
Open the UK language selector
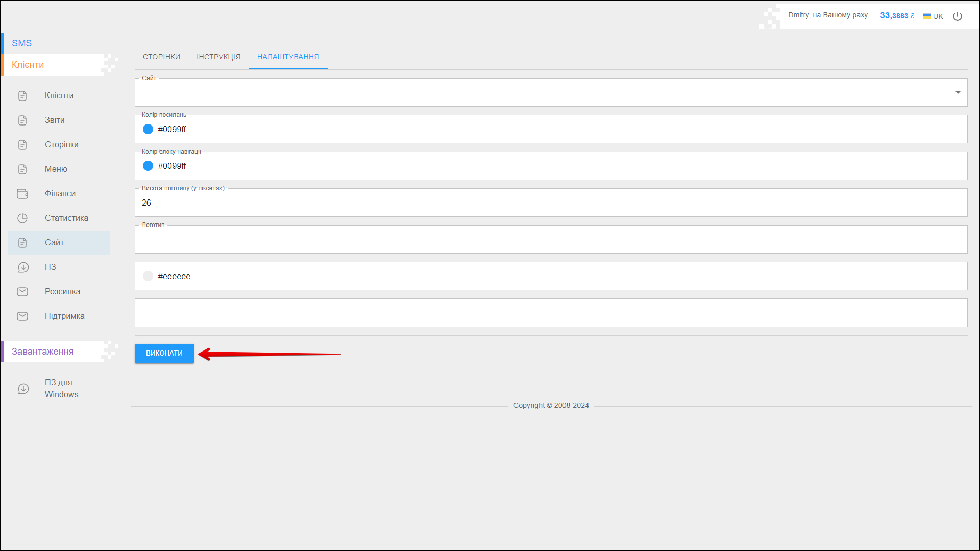pyautogui.click(x=933, y=16)
